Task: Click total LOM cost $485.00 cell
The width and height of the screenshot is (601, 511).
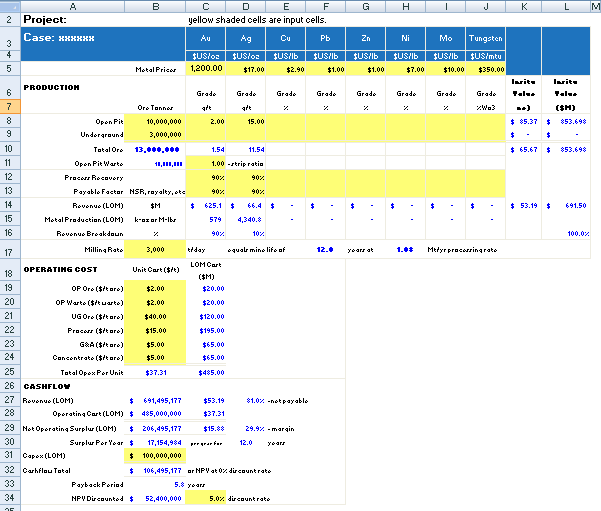Action: (206, 372)
